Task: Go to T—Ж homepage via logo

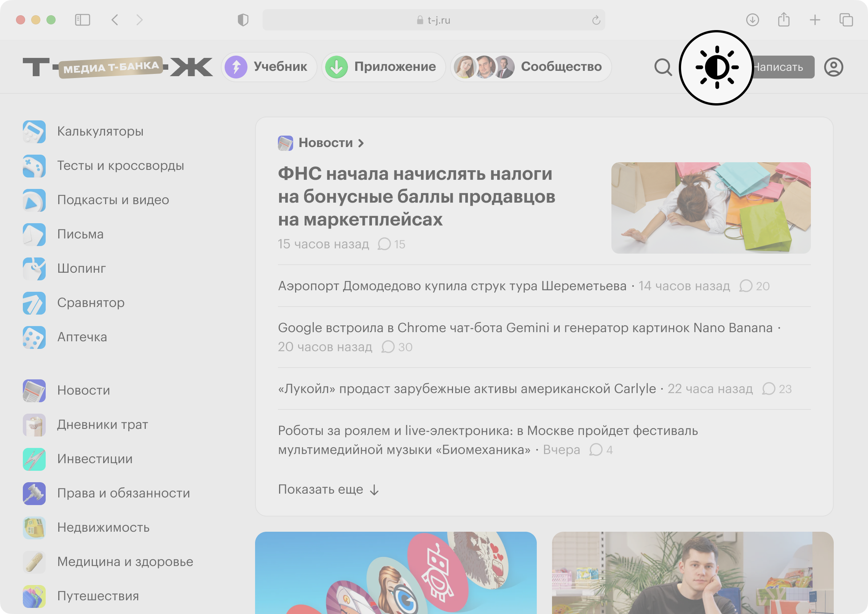Action: pos(117,67)
